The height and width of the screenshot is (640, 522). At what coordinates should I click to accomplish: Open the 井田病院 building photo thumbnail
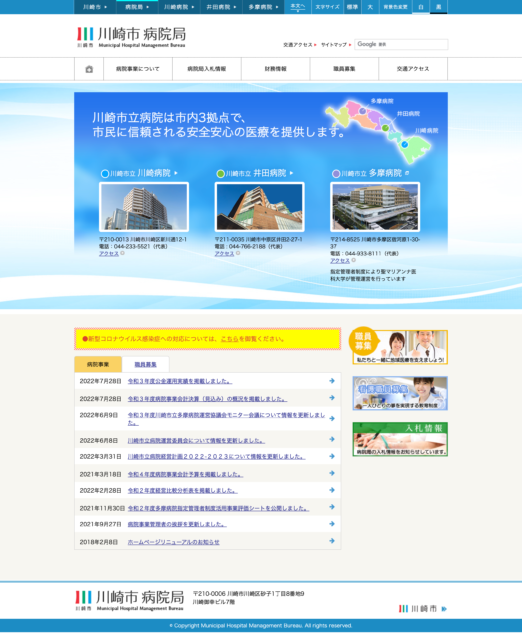[260, 207]
